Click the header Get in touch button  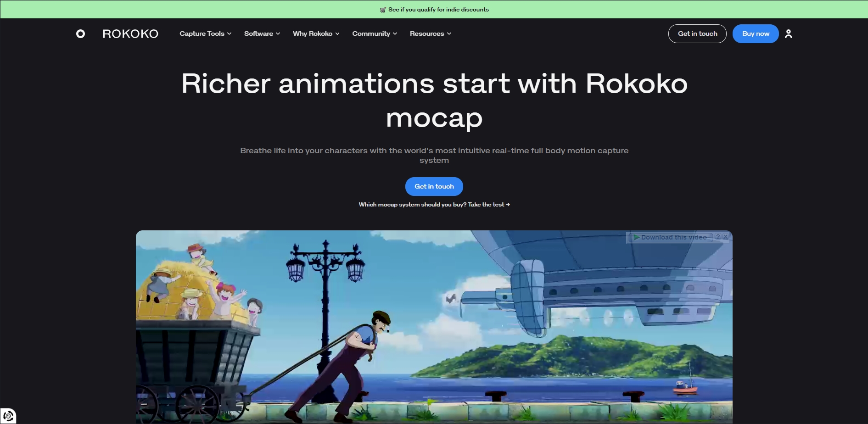click(697, 33)
